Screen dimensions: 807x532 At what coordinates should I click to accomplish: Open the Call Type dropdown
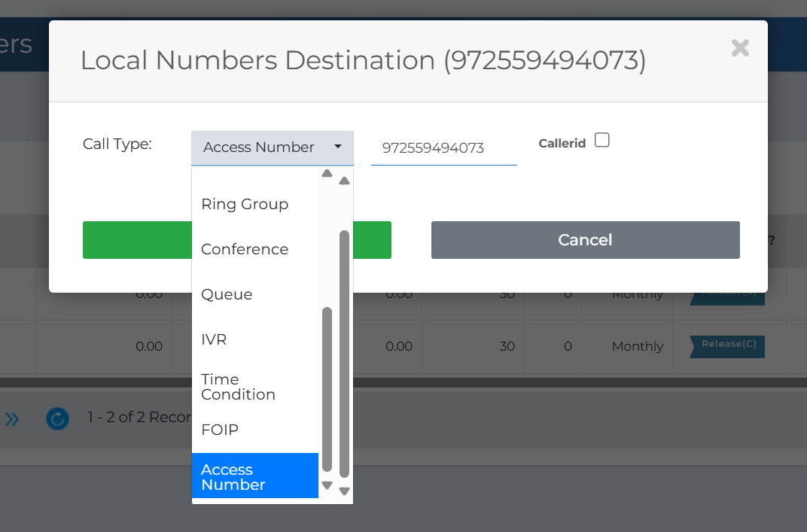(273, 147)
